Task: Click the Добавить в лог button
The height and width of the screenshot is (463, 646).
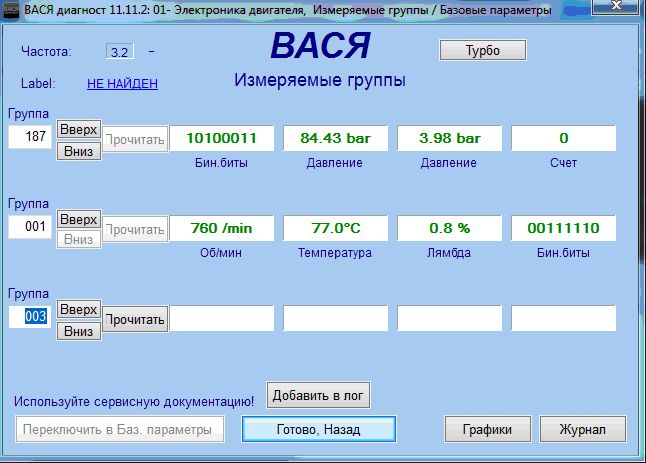Action: tap(318, 395)
